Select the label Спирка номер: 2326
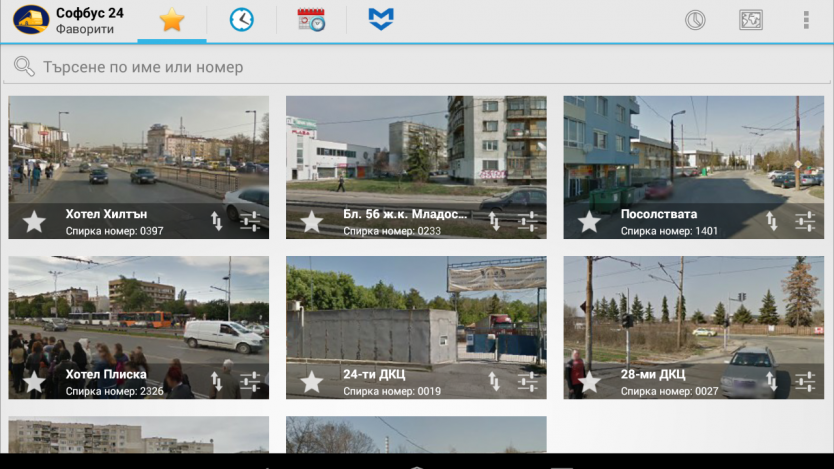 coord(114,391)
